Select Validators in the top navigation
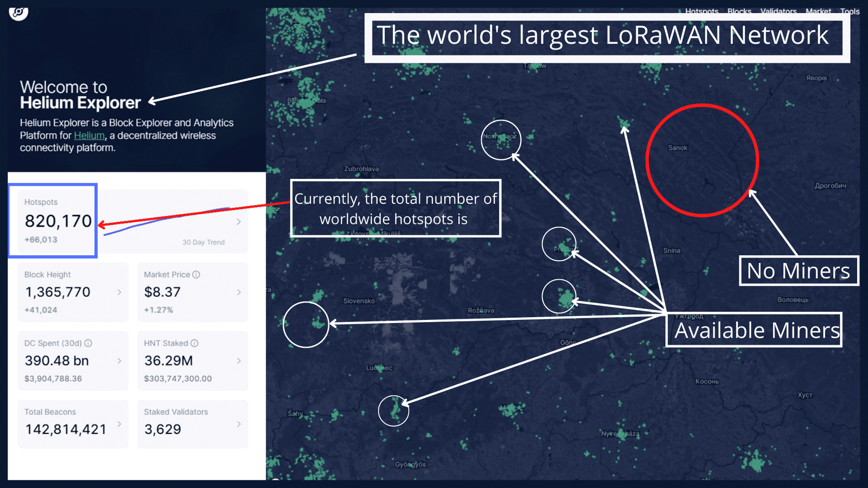 click(778, 11)
